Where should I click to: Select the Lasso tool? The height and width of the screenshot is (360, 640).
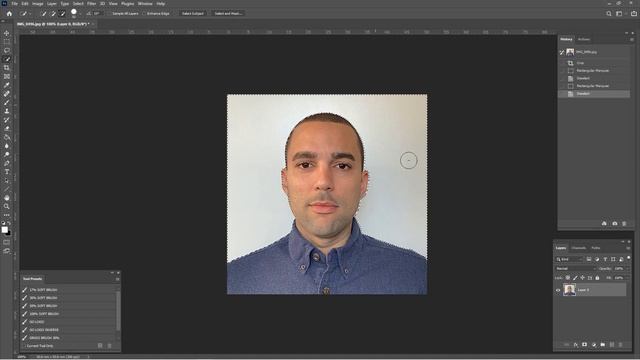pyautogui.click(x=7, y=50)
